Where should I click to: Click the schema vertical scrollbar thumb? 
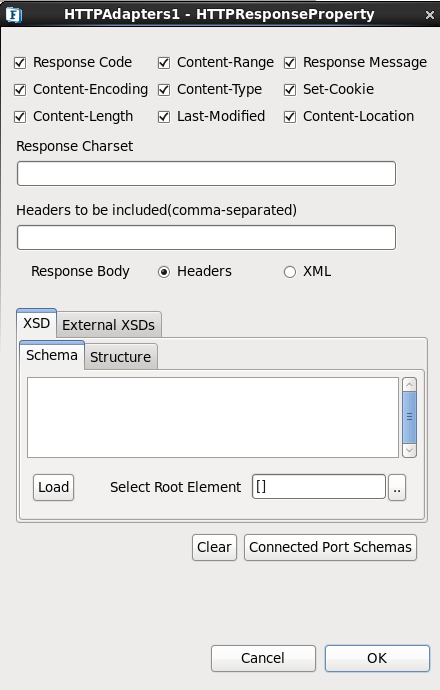click(x=409, y=417)
